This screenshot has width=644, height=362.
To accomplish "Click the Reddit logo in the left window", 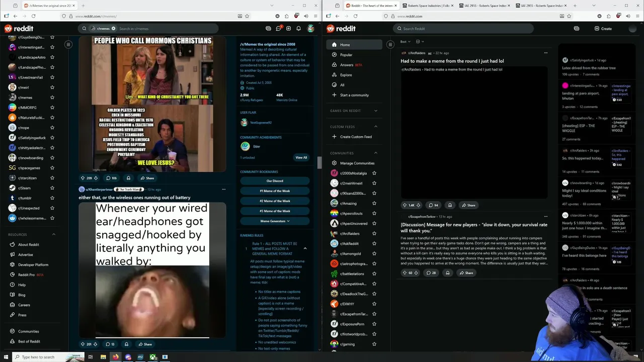I will coord(19,29).
